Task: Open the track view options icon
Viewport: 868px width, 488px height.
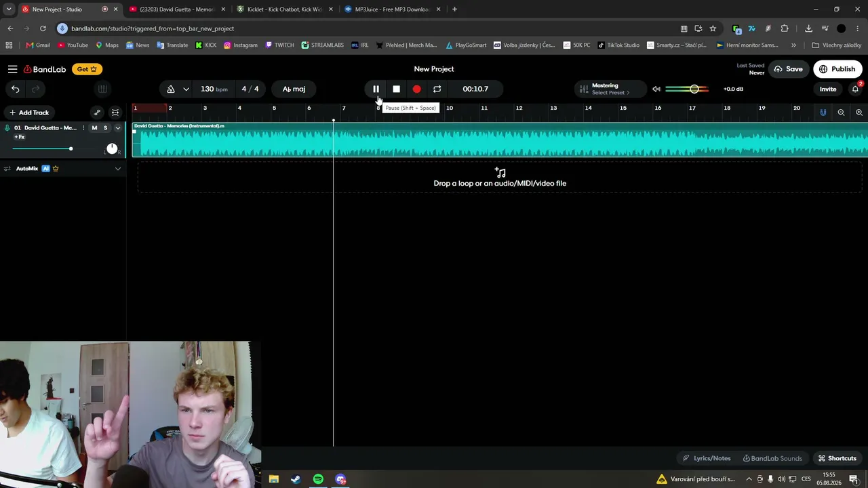Action: click(115, 113)
